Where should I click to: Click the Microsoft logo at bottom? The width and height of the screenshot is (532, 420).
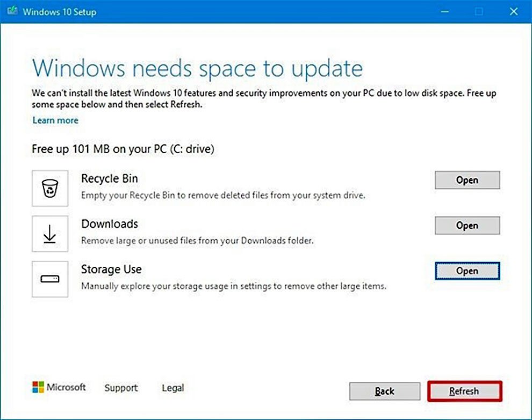59,387
